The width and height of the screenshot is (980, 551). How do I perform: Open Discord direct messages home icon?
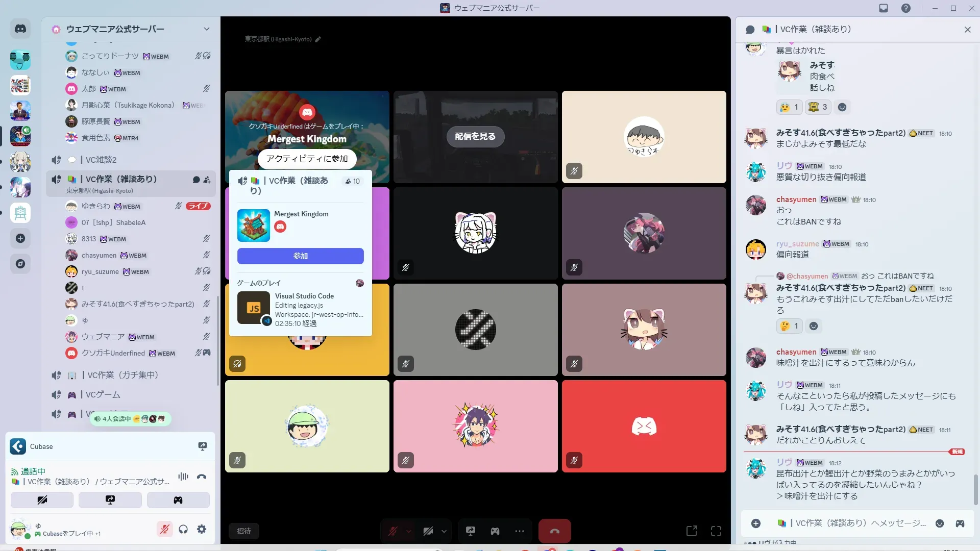tap(20, 29)
